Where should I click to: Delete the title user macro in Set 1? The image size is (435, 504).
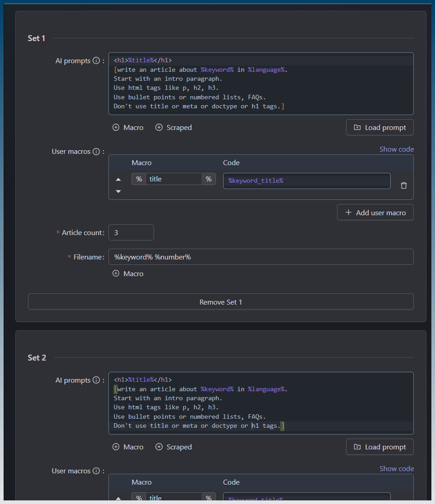click(x=404, y=185)
